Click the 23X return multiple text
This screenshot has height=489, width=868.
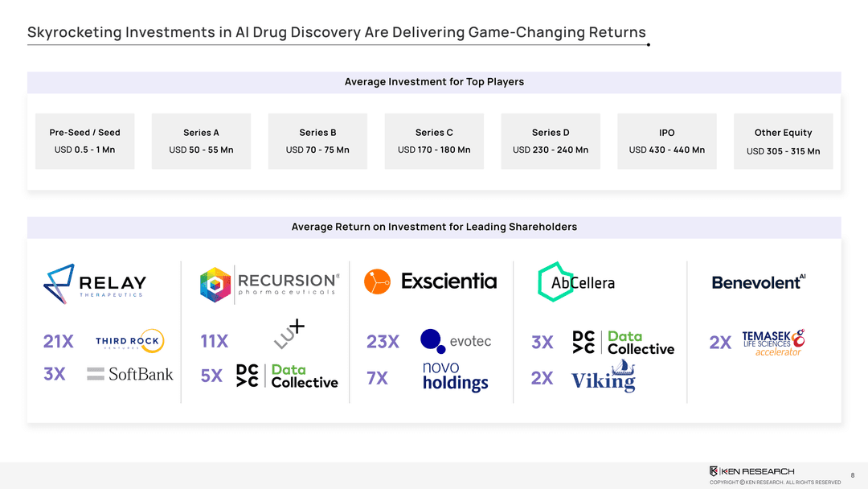(383, 342)
